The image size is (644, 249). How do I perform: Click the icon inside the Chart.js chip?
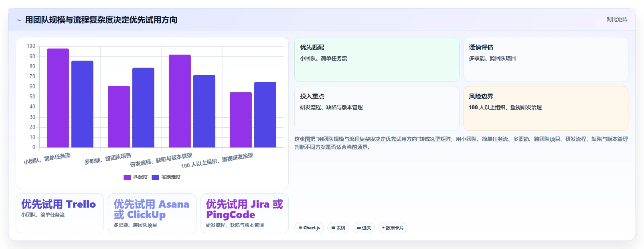(300, 228)
